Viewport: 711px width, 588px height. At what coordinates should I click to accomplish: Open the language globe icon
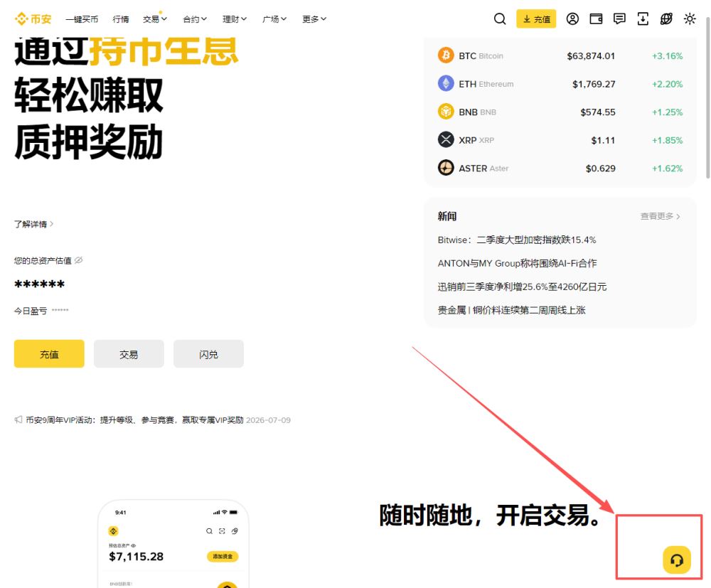point(666,19)
